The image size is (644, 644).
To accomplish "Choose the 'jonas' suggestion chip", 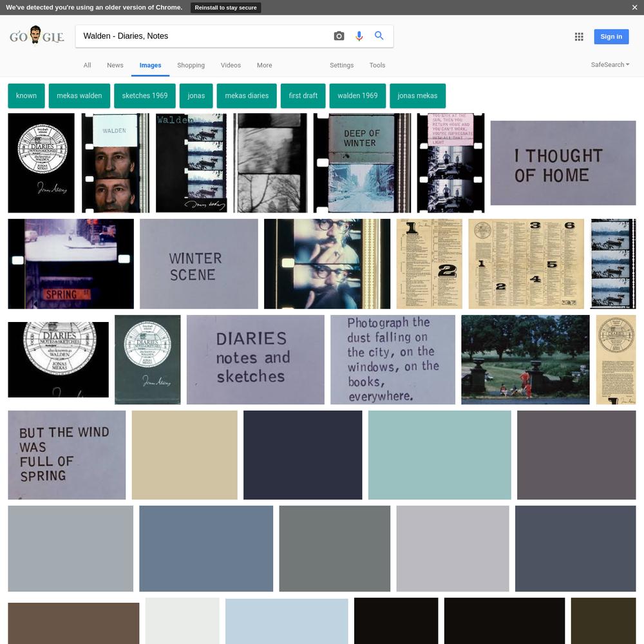I will (196, 96).
